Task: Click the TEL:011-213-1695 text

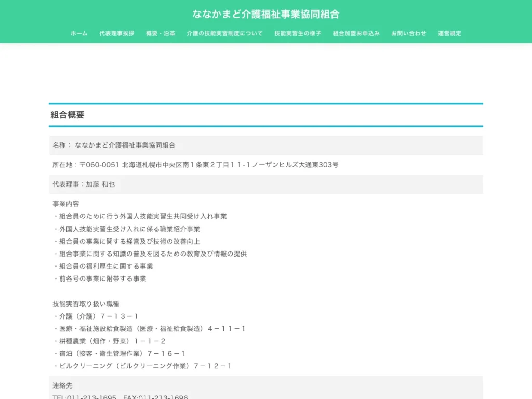Action: tap(84, 396)
